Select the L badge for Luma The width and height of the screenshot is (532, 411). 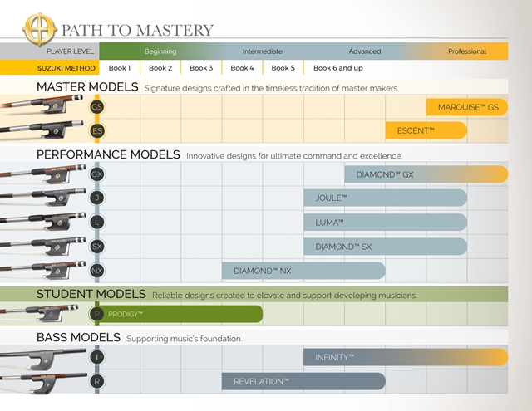tap(97, 222)
